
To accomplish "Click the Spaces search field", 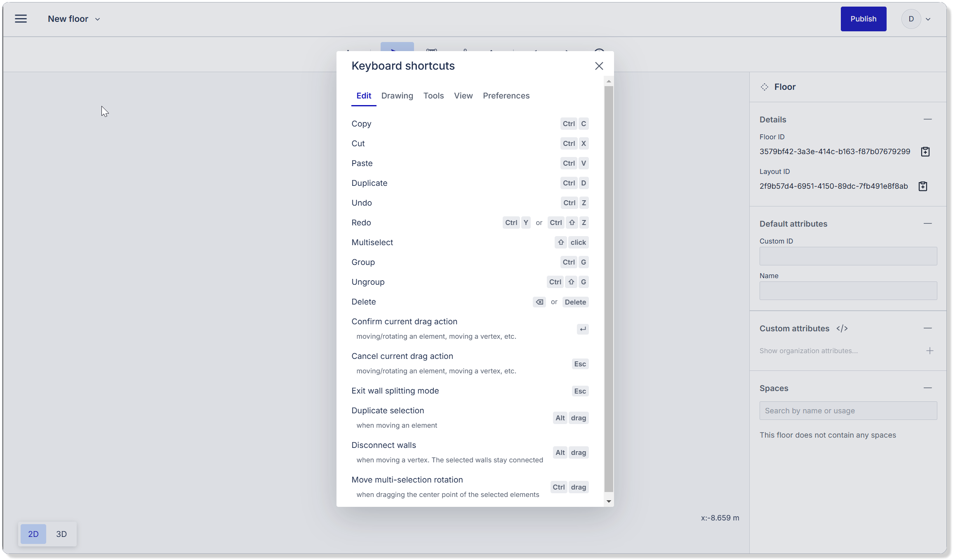I will pos(847,410).
